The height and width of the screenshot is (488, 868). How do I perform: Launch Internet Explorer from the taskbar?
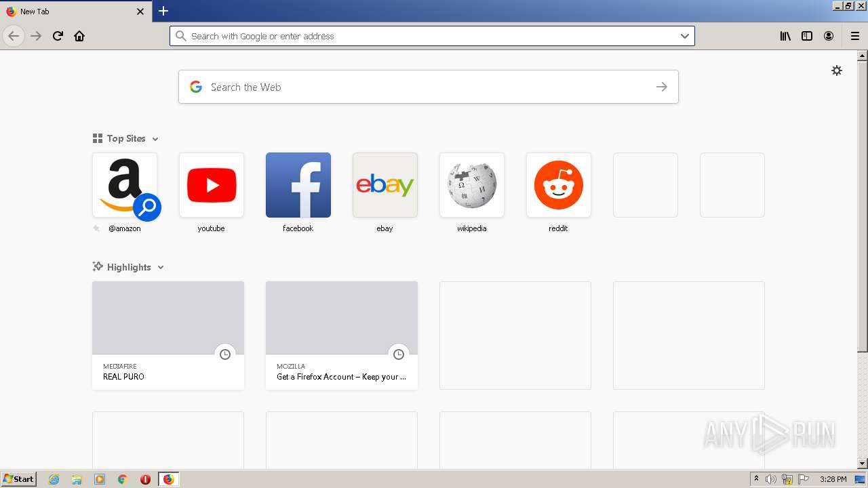(54, 479)
